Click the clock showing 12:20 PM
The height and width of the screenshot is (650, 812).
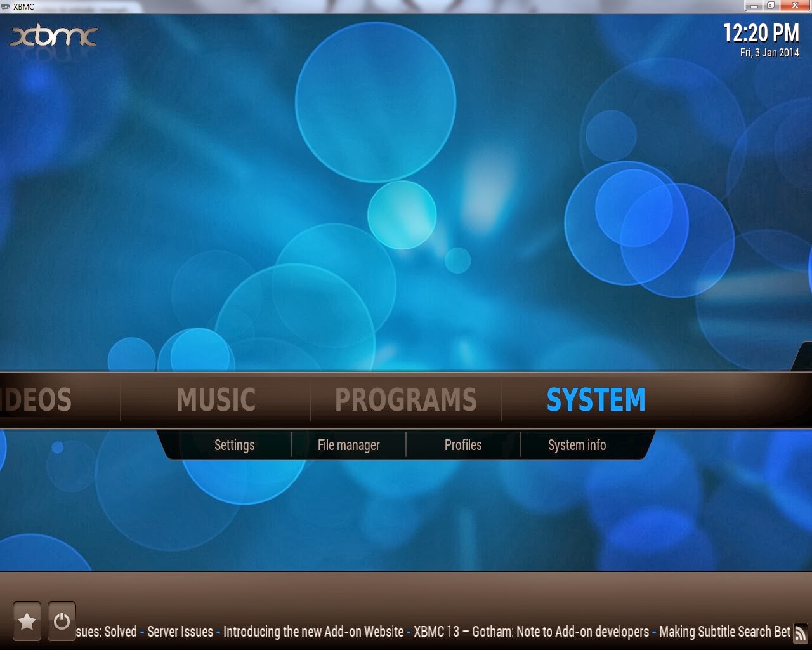pyautogui.click(x=760, y=34)
